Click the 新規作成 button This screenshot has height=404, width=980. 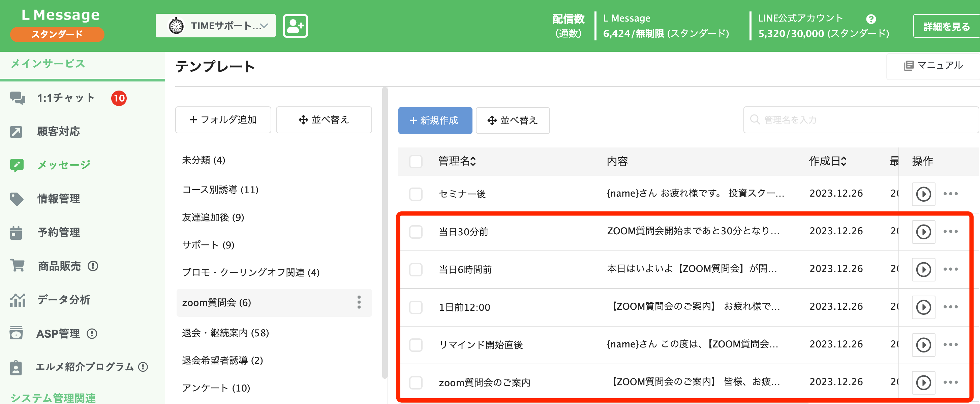pos(435,121)
